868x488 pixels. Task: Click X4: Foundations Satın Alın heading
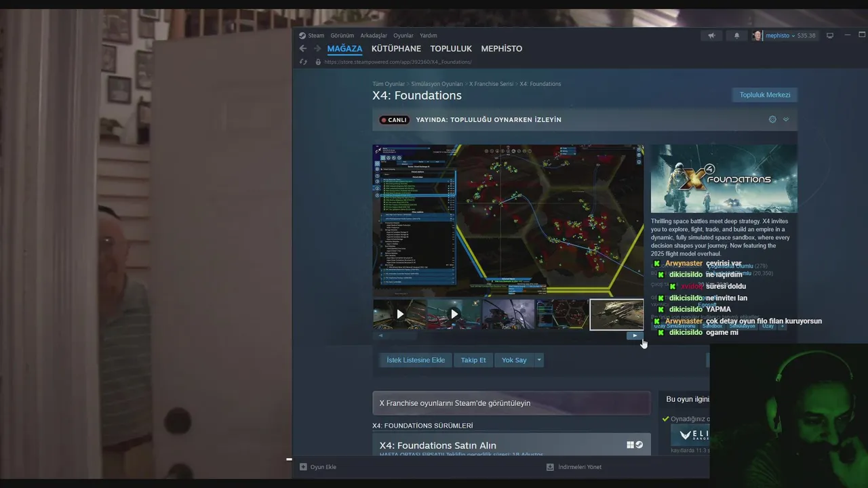(438, 445)
